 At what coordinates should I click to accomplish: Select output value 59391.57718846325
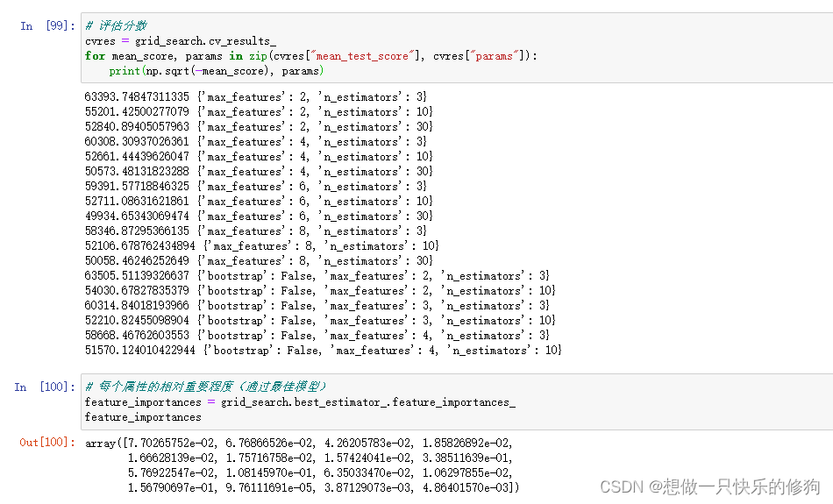point(137,186)
